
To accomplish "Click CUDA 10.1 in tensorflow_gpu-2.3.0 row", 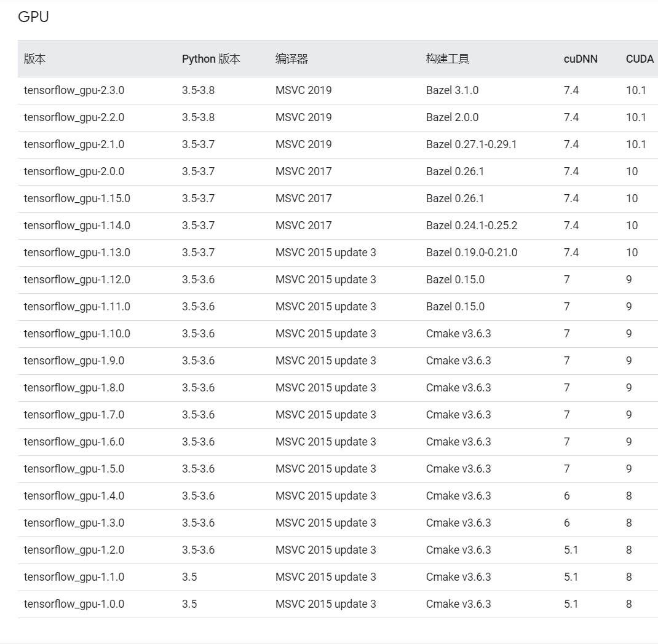I will tap(636, 90).
